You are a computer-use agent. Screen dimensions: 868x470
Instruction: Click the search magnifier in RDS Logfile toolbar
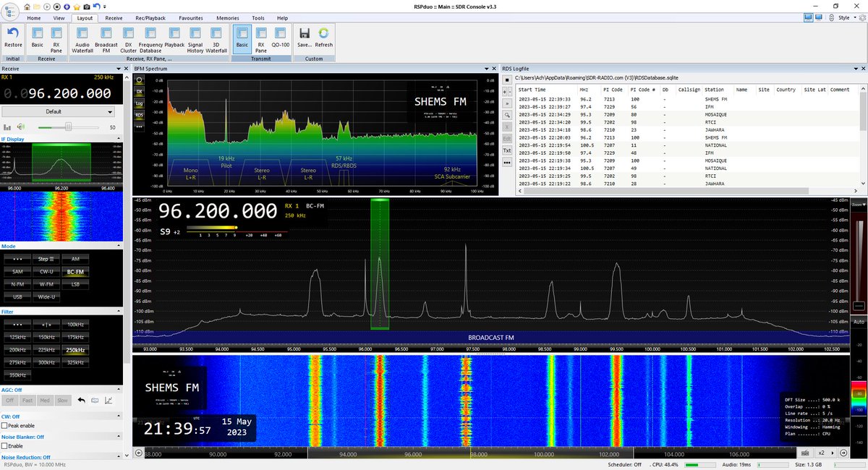(x=507, y=114)
